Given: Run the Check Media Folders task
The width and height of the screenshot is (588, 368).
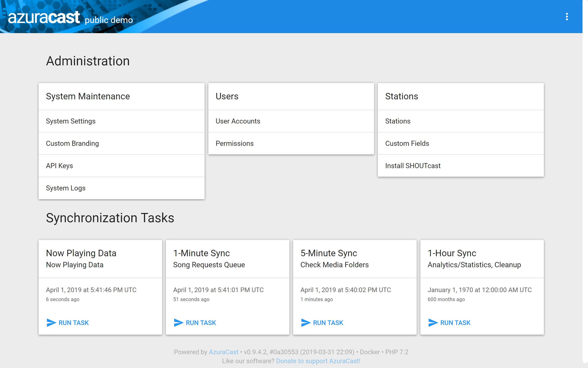Looking at the screenshot, I should pyautogui.click(x=328, y=322).
